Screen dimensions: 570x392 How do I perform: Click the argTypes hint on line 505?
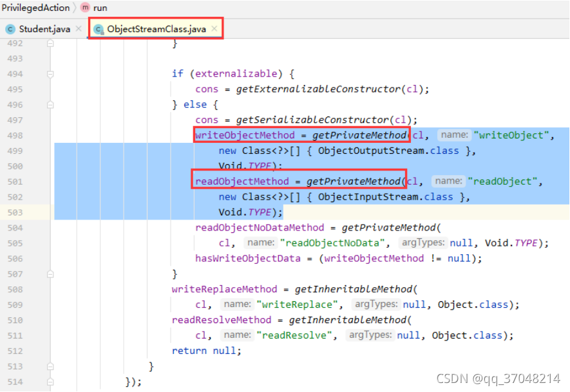pos(423,243)
